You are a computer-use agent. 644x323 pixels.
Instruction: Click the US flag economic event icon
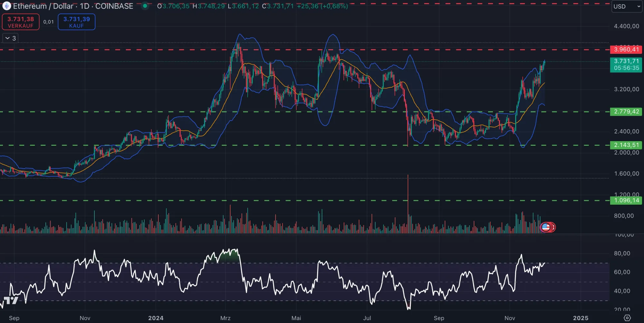(546, 227)
